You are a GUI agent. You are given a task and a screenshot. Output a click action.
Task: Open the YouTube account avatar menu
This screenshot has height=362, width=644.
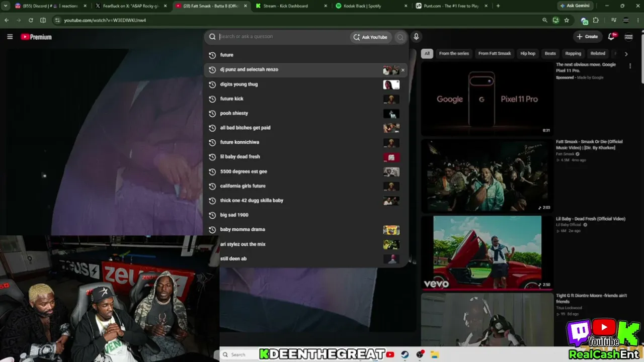(628, 37)
